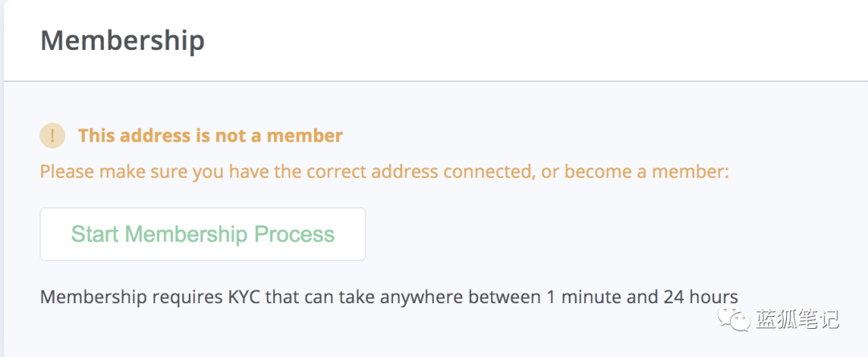The height and width of the screenshot is (357, 868).
Task: Click the Start Membership Process button
Action: click(203, 234)
